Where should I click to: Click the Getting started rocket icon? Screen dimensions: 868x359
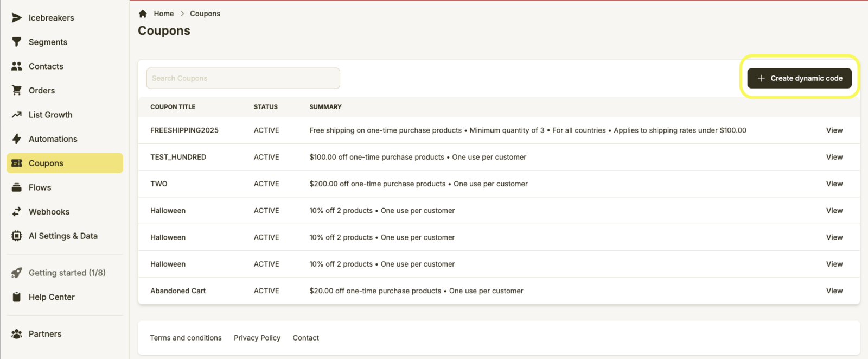pos(17,273)
